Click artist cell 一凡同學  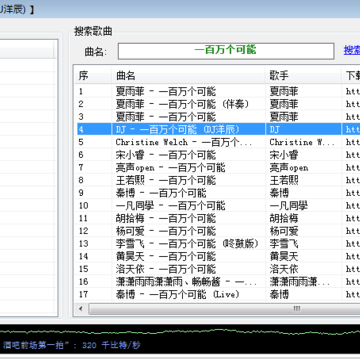(289, 205)
